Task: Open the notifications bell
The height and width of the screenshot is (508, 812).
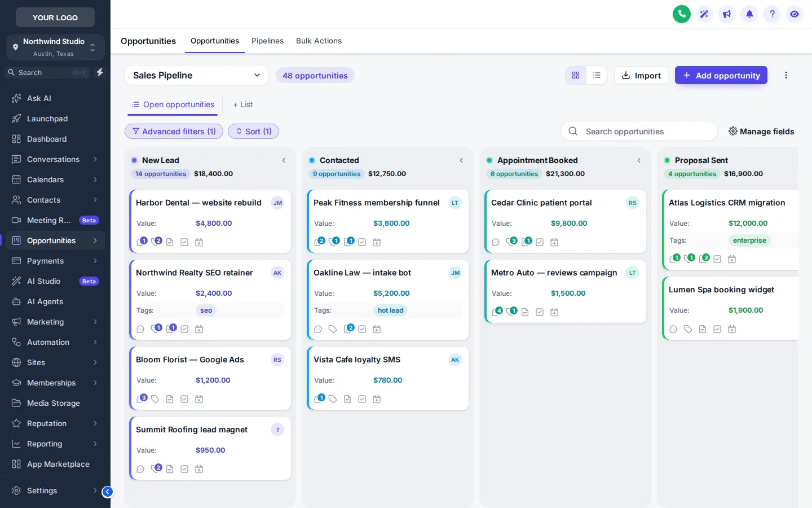Action: pyautogui.click(x=749, y=14)
